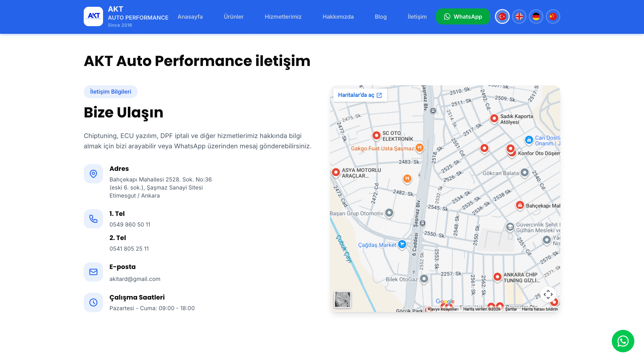Select the ASYA MOTORLU ARAÇLAR map pin
This screenshot has width=644, height=362.
tap(336, 172)
